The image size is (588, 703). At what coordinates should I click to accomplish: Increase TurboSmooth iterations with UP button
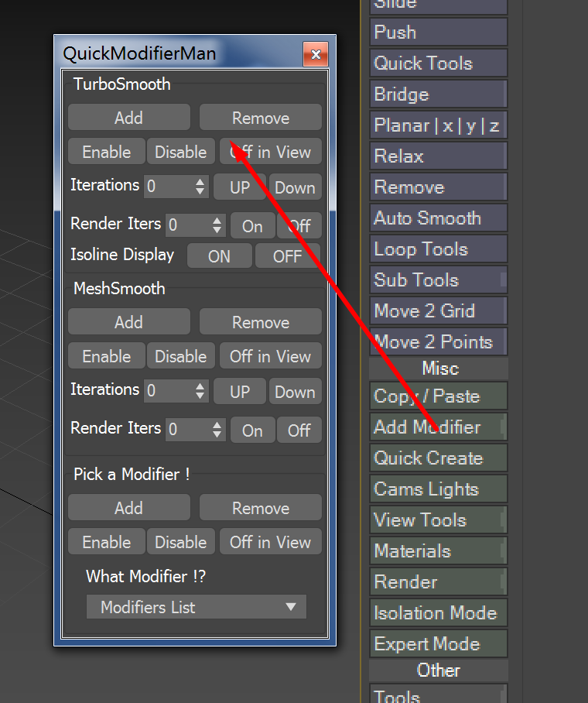240,187
